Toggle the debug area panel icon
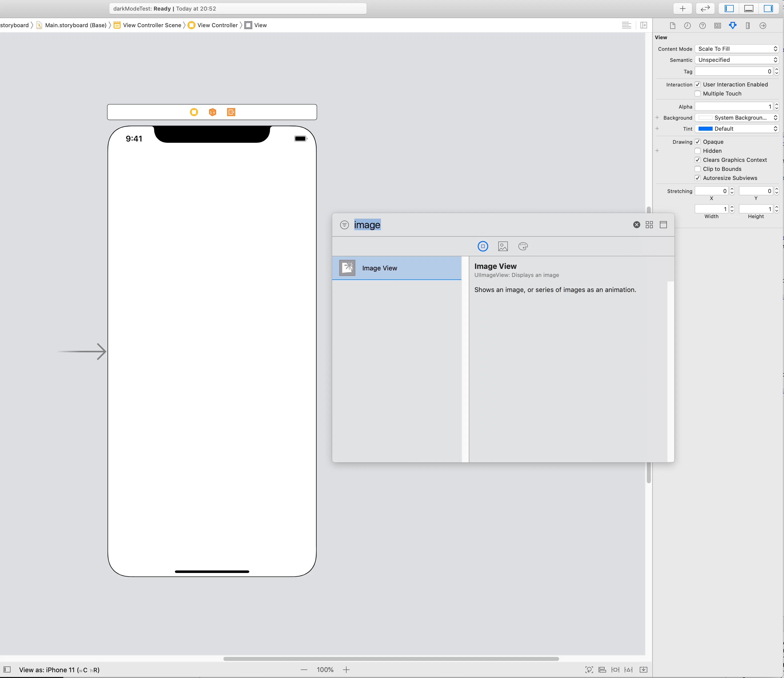 coord(749,8)
